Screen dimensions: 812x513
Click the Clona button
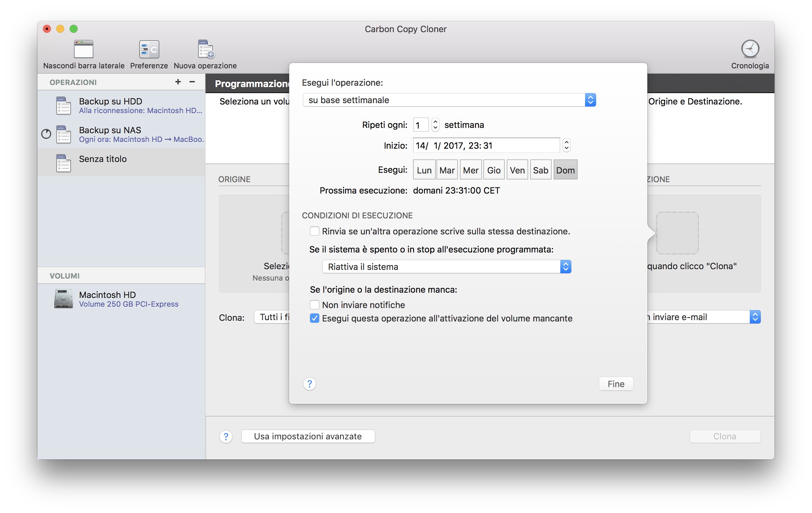pos(725,436)
